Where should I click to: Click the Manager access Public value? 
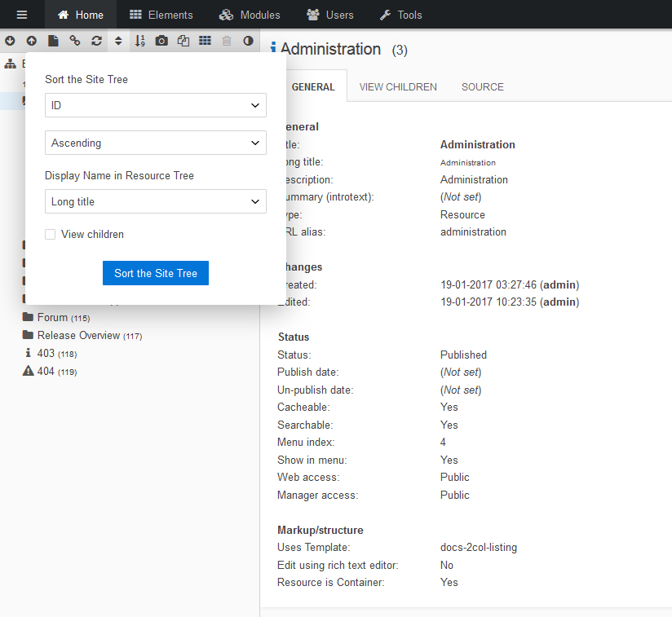455,495
